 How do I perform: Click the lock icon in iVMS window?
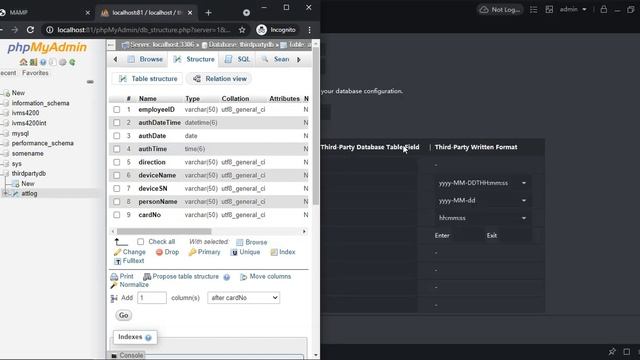pos(604,9)
